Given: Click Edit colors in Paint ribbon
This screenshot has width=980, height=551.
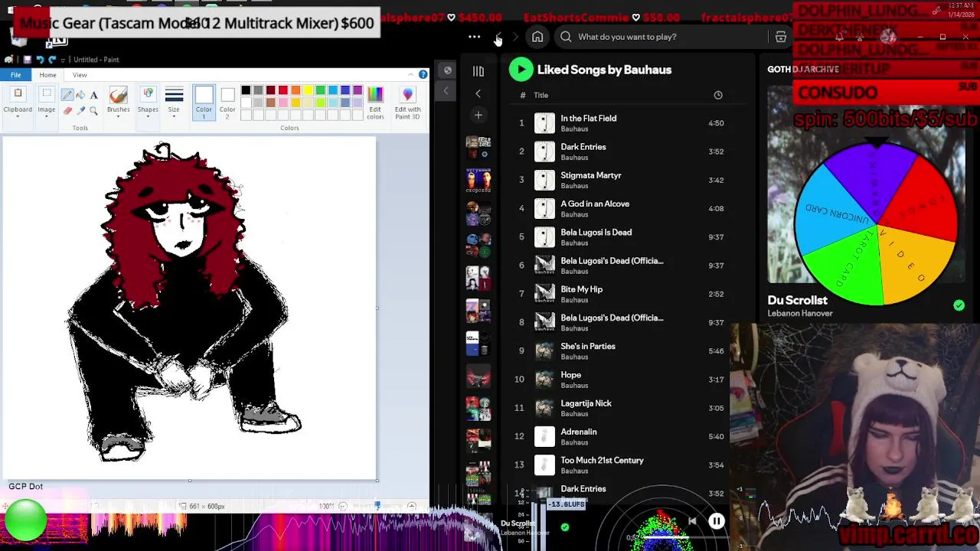Looking at the screenshot, I should point(375,103).
